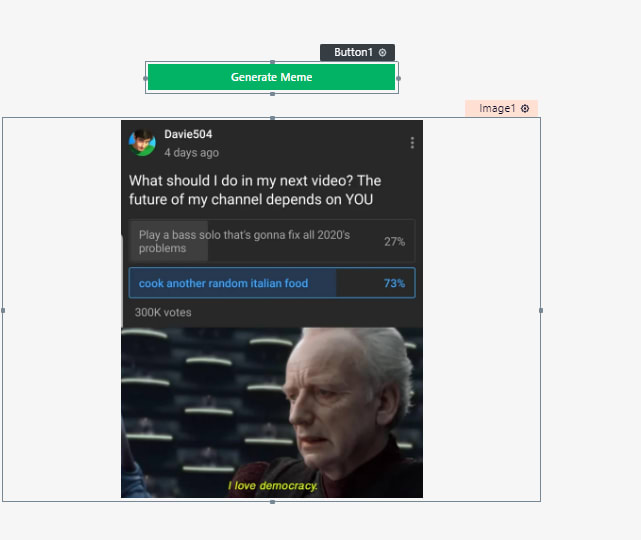Screen dimensions: 641x540
Task: Click the 300K votes label
Action: coord(163,312)
